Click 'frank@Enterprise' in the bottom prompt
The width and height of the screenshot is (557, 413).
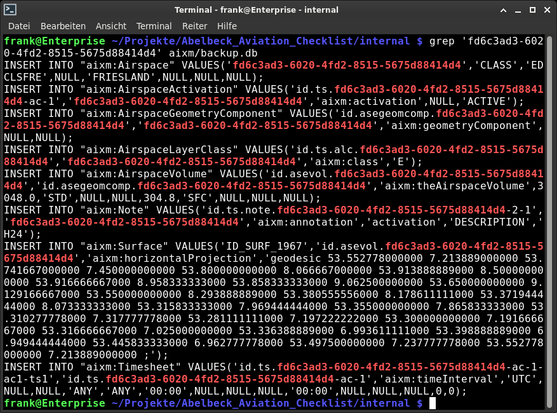click(x=54, y=403)
